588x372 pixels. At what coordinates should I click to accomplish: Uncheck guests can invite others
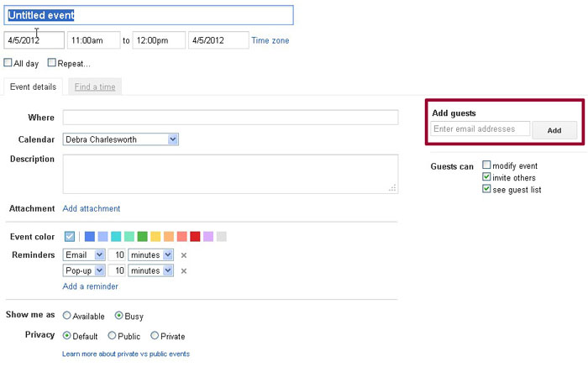point(486,176)
